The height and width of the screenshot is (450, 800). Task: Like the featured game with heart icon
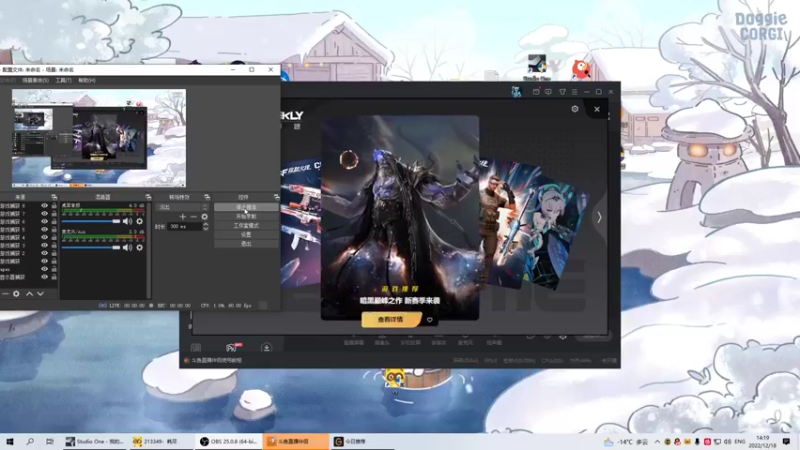pos(430,320)
